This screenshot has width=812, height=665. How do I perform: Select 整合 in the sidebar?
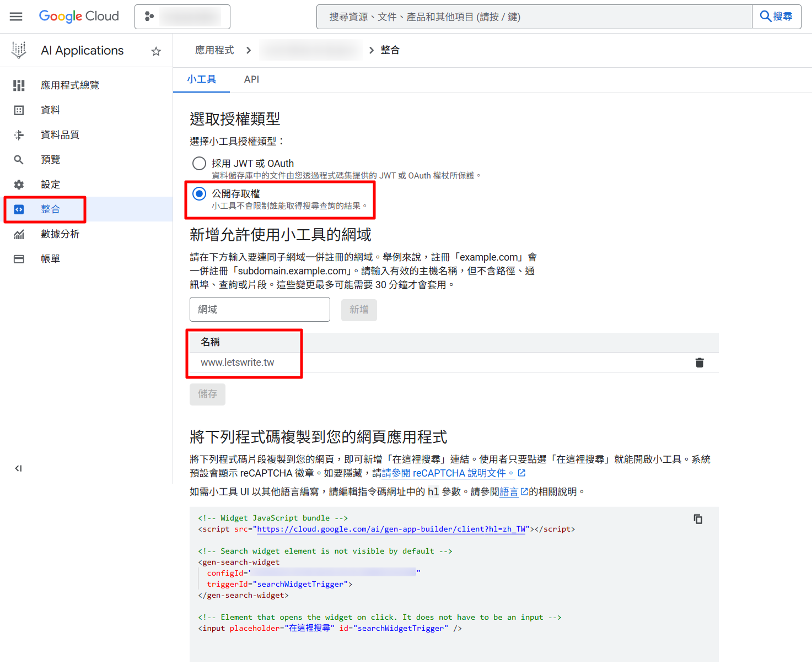(x=86, y=209)
